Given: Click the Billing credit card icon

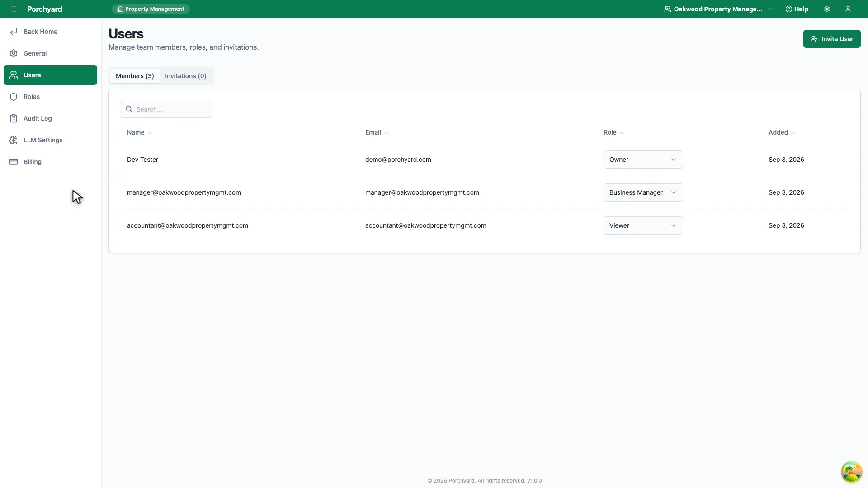Looking at the screenshot, I should point(14,162).
